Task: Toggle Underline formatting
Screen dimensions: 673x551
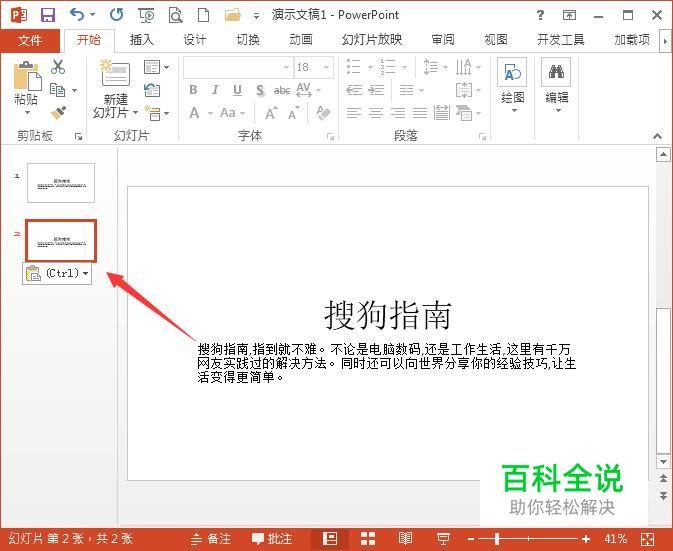Action: tap(237, 90)
